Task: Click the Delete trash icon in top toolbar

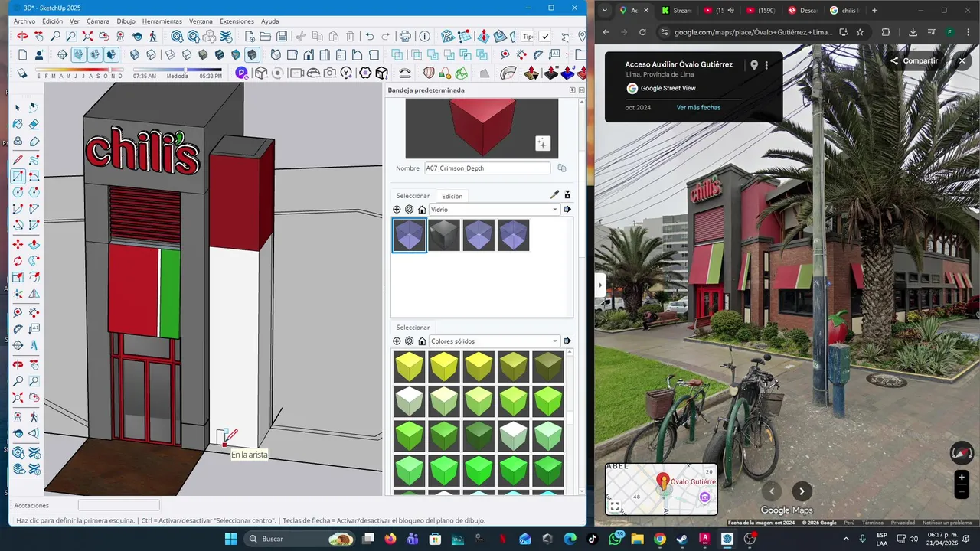Action: pyautogui.click(x=350, y=36)
